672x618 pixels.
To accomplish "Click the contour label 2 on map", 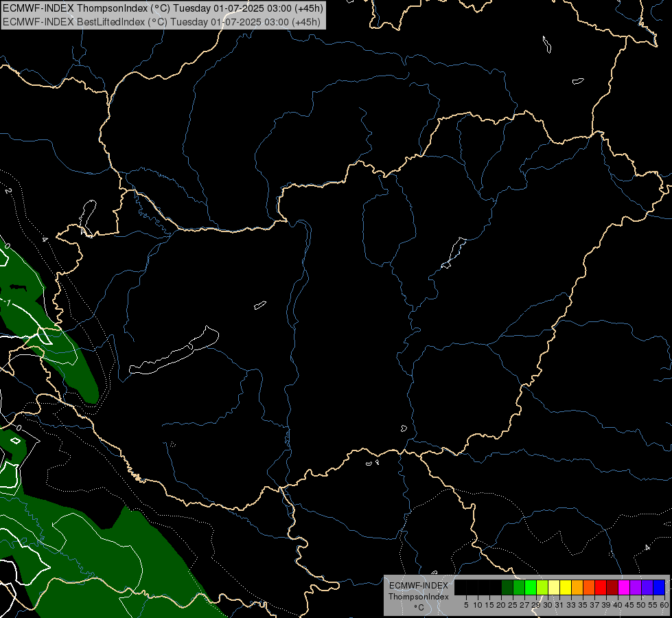I will point(8,190).
